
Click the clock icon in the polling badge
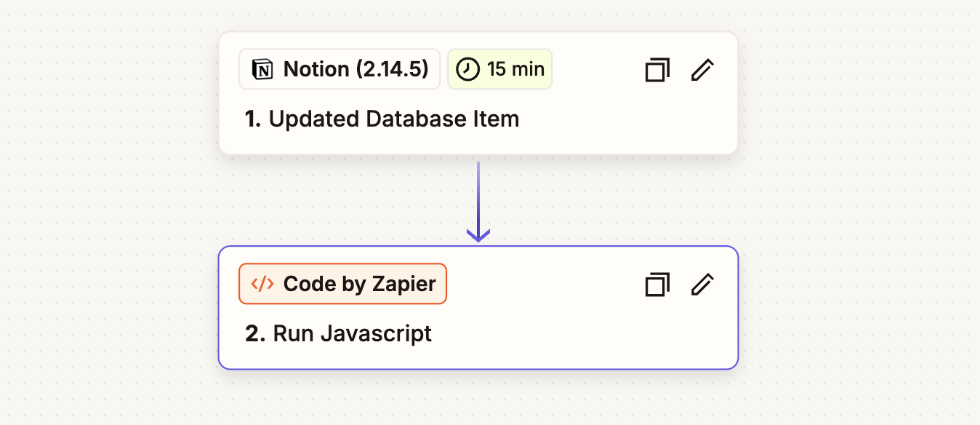(x=467, y=69)
